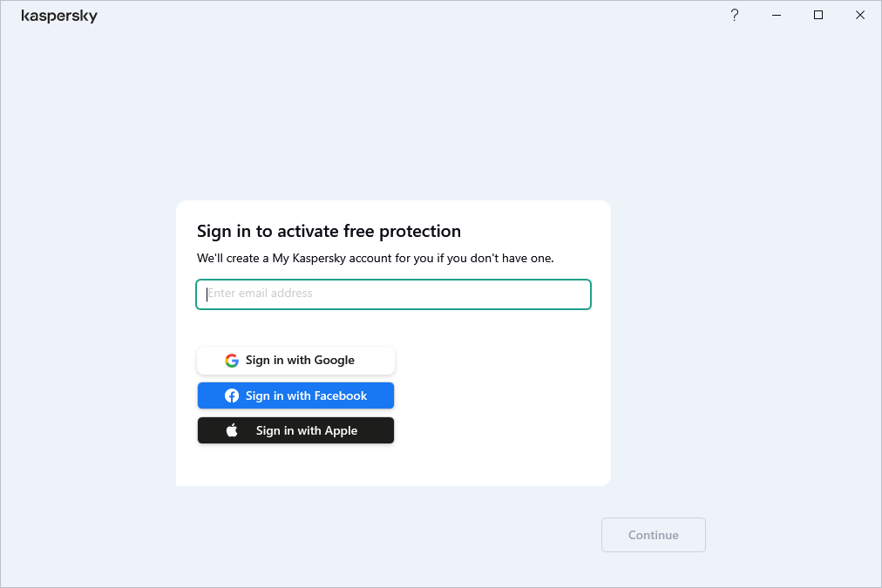This screenshot has height=588, width=882.
Task: Minimize the Kaspersky window
Action: click(776, 15)
